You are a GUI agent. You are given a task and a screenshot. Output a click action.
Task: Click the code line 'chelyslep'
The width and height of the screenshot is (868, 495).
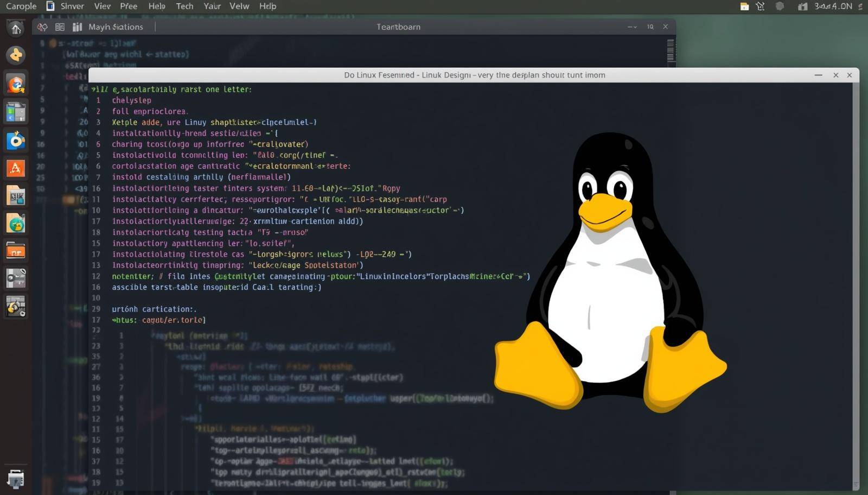coord(132,100)
